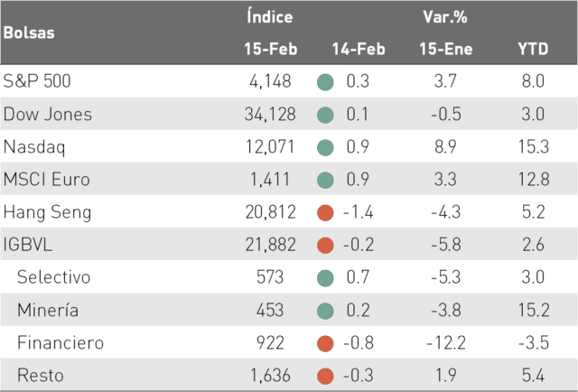Select the Financiero YTD value -3.5
Screen dimensions: 578x392
[534, 343]
